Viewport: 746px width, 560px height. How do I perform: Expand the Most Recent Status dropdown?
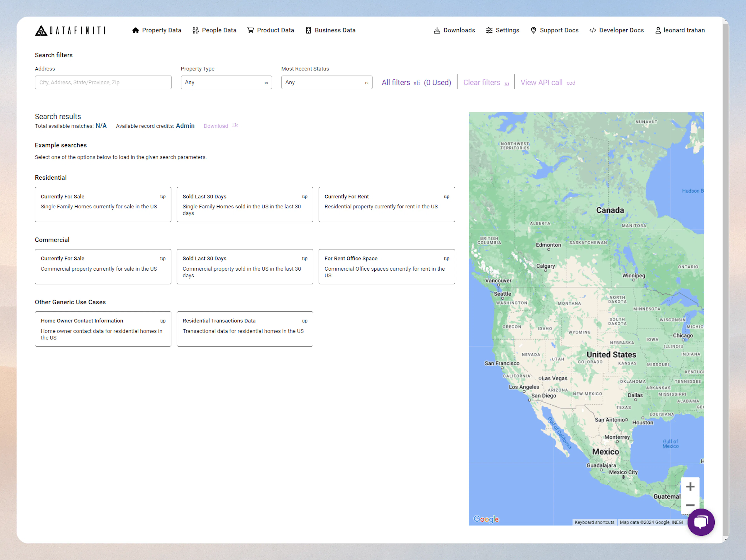[x=326, y=82]
